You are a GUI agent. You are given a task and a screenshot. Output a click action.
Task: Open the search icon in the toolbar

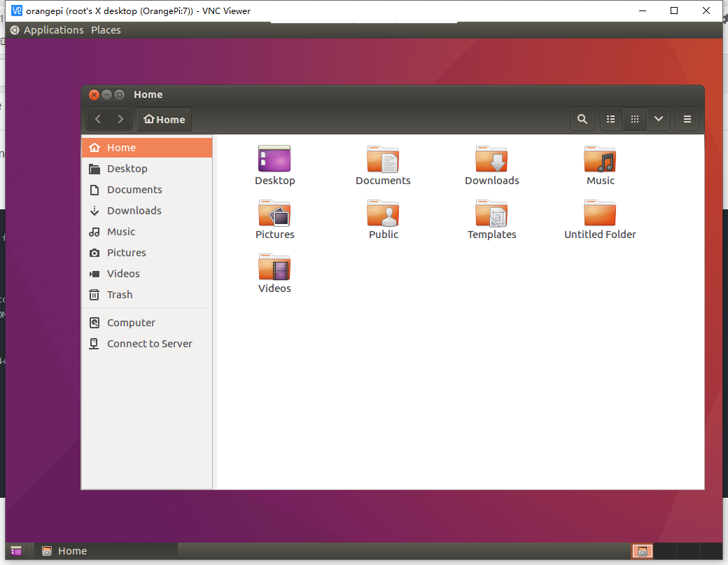tap(582, 119)
